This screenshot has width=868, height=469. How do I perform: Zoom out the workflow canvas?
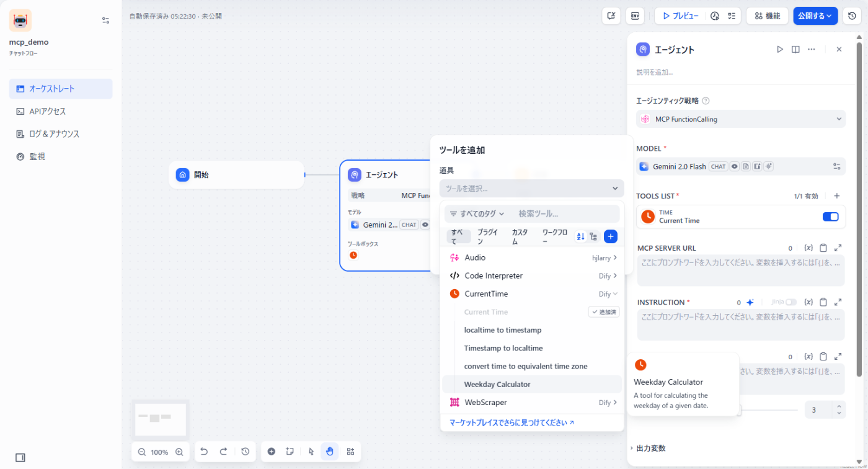click(142, 452)
